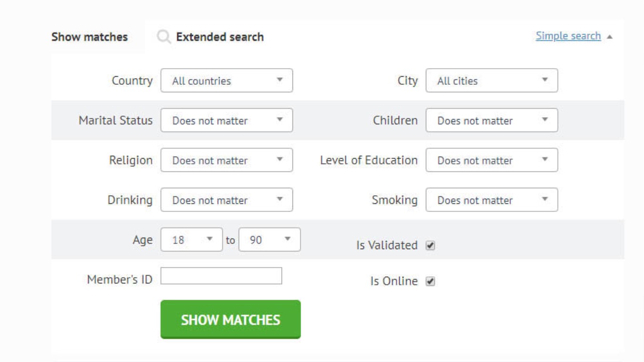Click the Children label text

tap(395, 120)
